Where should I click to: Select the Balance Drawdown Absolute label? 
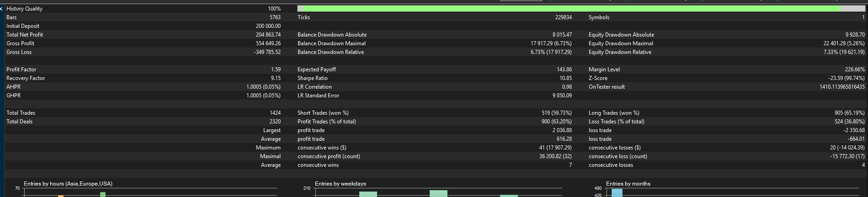[x=332, y=35]
